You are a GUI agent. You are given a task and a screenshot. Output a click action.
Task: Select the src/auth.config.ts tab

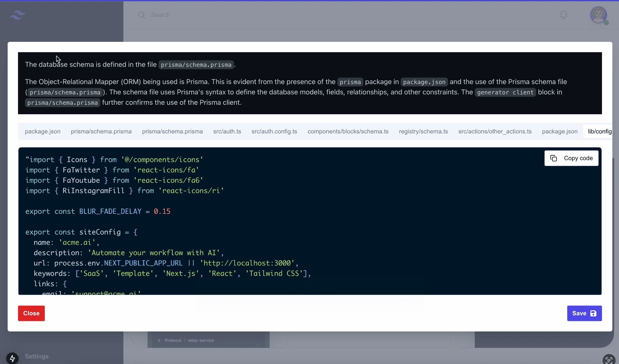click(274, 131)
